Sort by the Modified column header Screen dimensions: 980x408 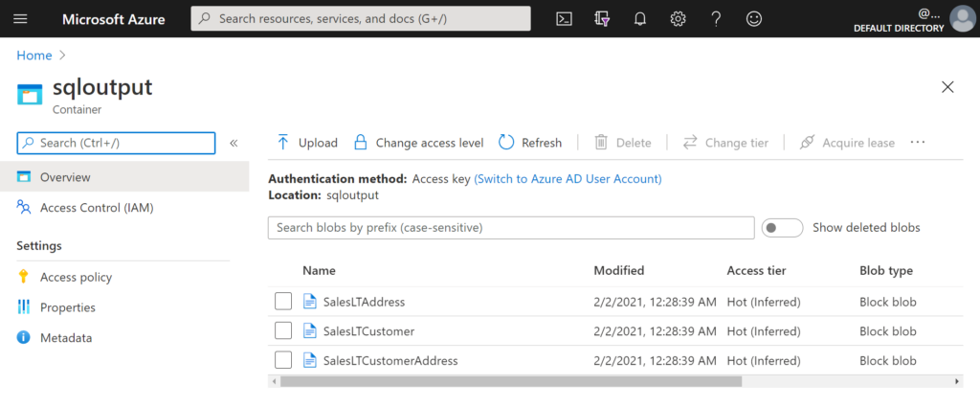619,270
